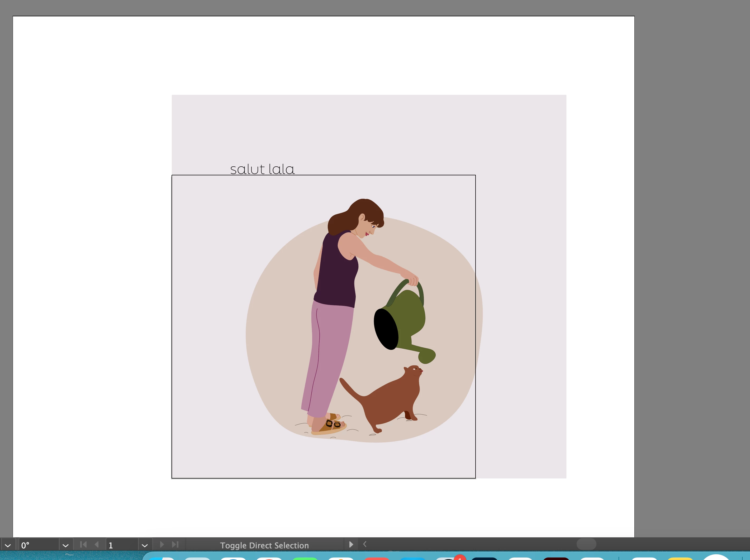Go to the previous artboard

tap(97, 545)
